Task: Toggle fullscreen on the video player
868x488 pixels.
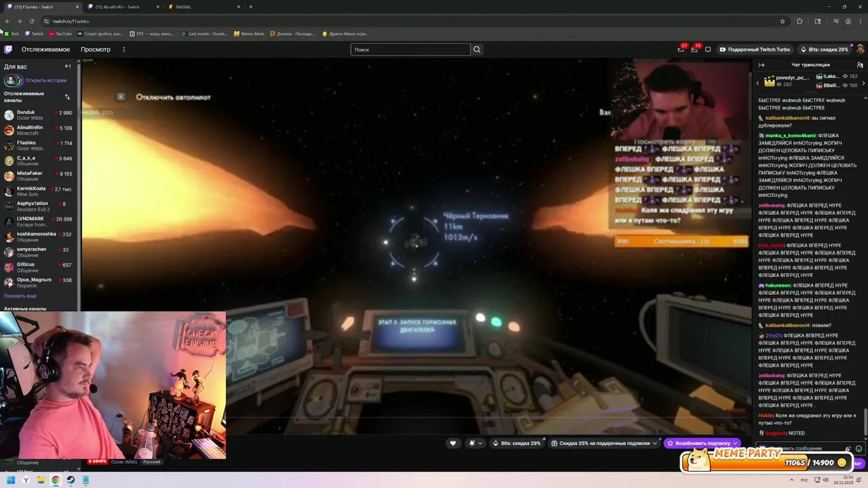Action: point(744,426)
